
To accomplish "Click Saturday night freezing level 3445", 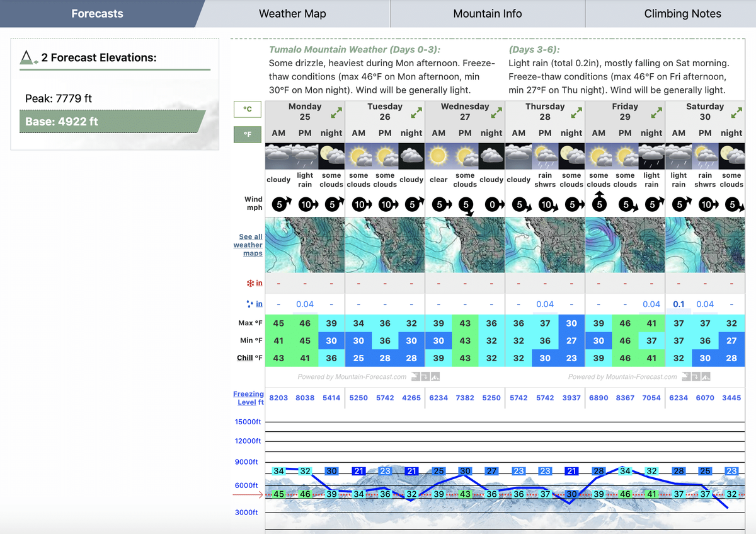I will (x=731, y=398).
